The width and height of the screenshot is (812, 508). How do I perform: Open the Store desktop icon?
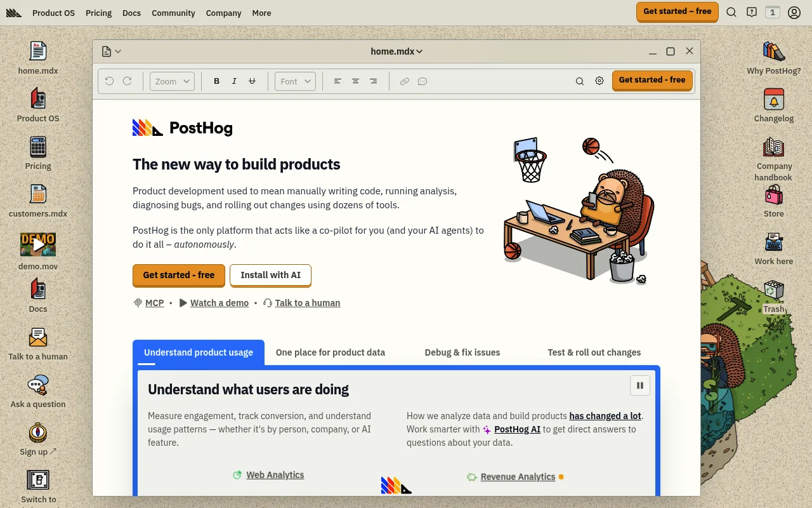774,201
